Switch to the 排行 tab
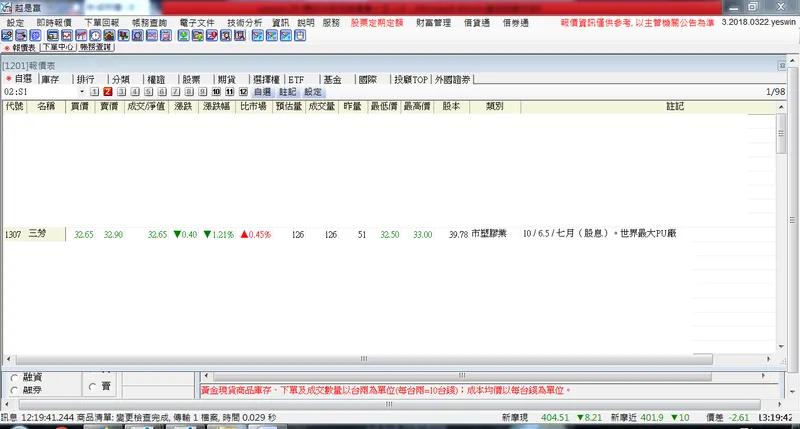The image size is (800, 429). click(86, 80)
